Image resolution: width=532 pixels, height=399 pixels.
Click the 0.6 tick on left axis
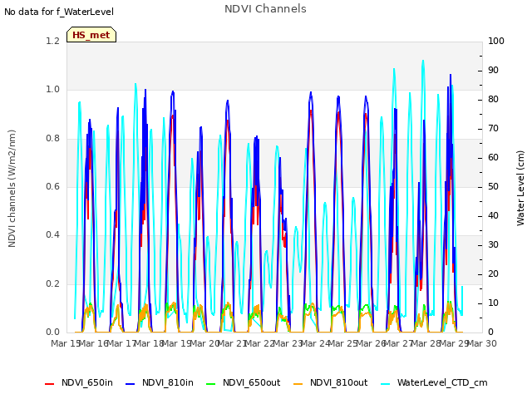(x=53, y=186)
